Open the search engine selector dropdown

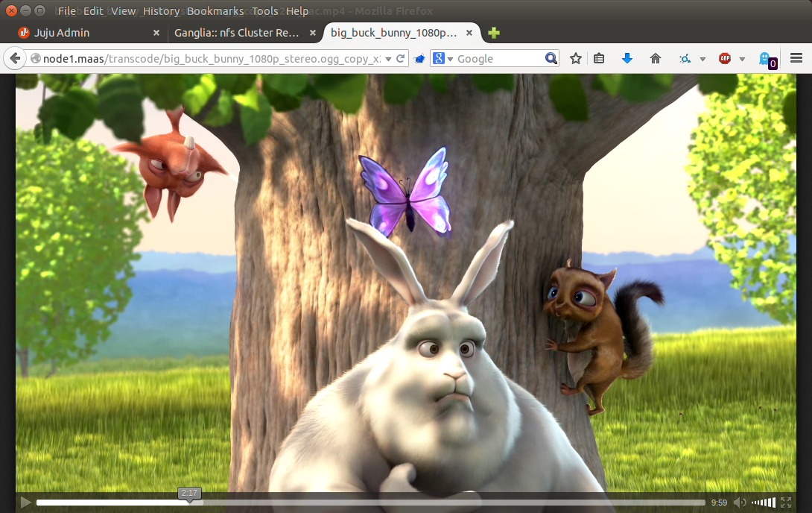pos(443,59)
